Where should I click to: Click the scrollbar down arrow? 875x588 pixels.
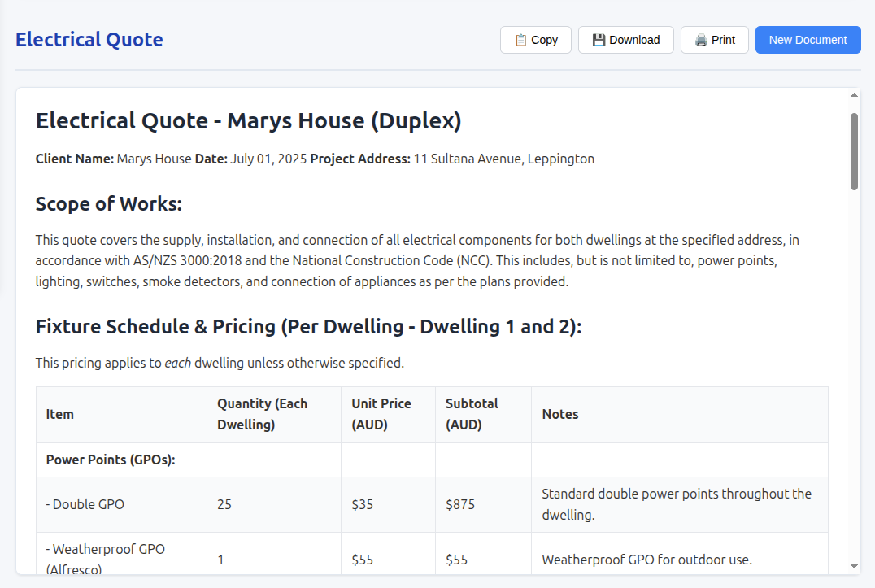854,566
